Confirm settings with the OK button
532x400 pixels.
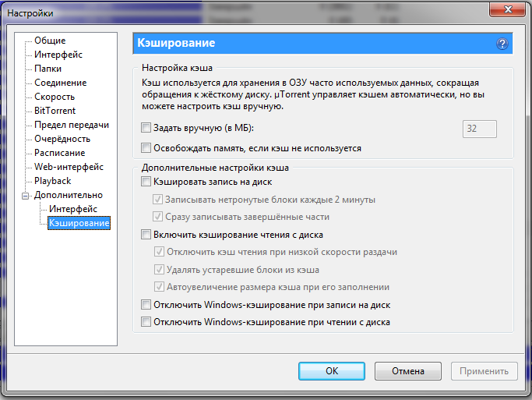(x=332, y=371)
